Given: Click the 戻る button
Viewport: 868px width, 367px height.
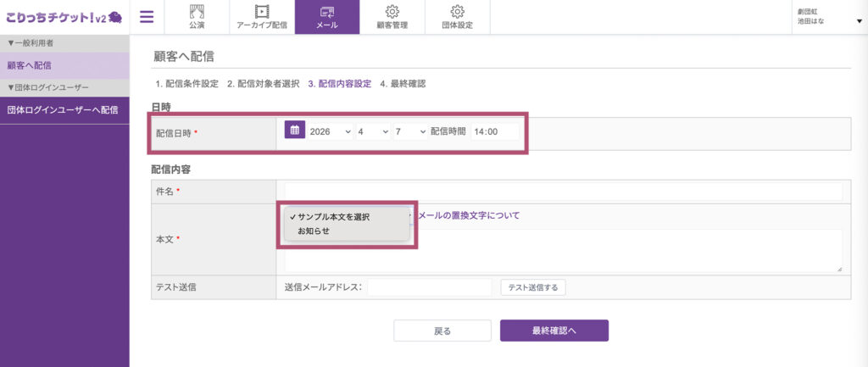Looking at the screenshot, I should tap(442, 331).
